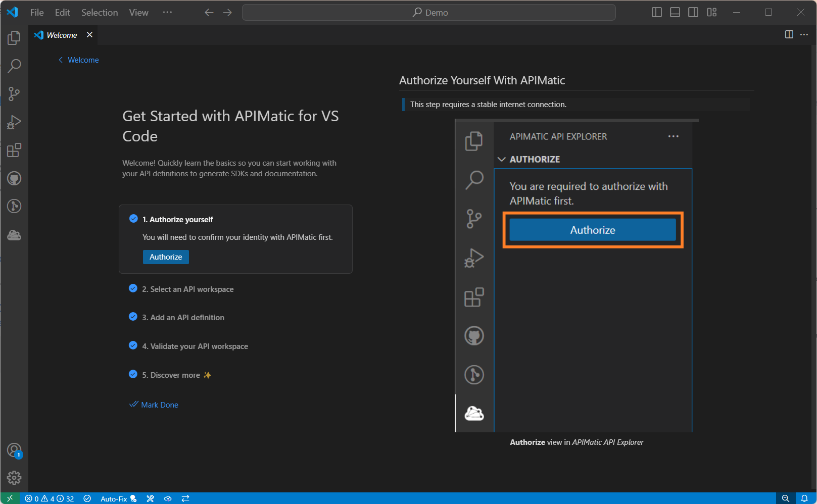Screen dimensions: 817x504
Task: Open the GitHub view in the activity bar
Action: (14, 178)
